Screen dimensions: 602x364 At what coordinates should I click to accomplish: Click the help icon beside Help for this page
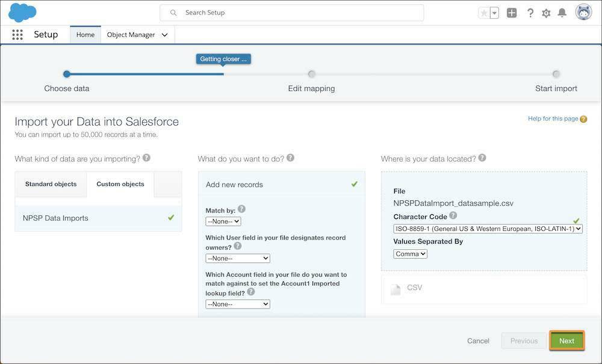[583, 119]
